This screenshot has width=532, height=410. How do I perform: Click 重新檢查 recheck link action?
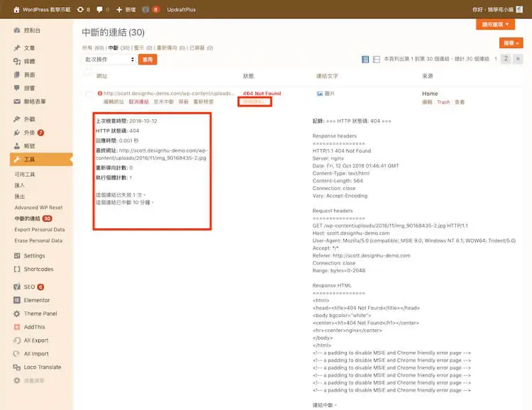pyautogui.click(x=204, y=102)
